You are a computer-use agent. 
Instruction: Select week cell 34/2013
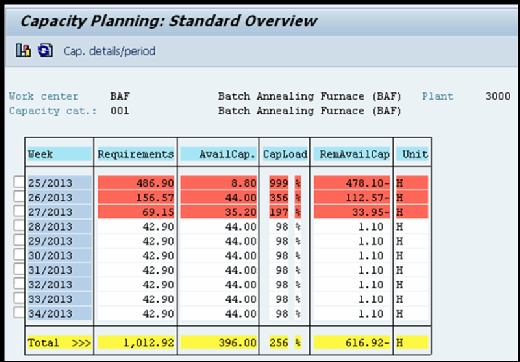coord(59,313)
